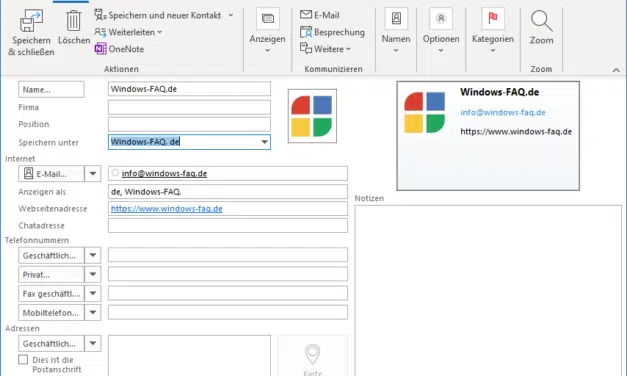Image resolution: width=627 pixels, height=376 pixels.
Task: Open address Geschäftlich type dropdown arrow
Action: click(93, 343)
